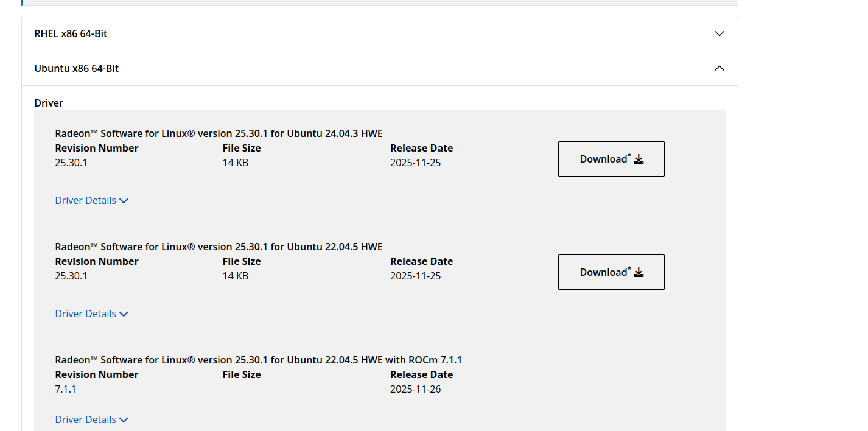Image resolution: width=868 pixels, height=431 pixels.
Task: Click the Radeon Software Ubuntu 24.04.3 HWE title
Action: (x=219, y=133)
